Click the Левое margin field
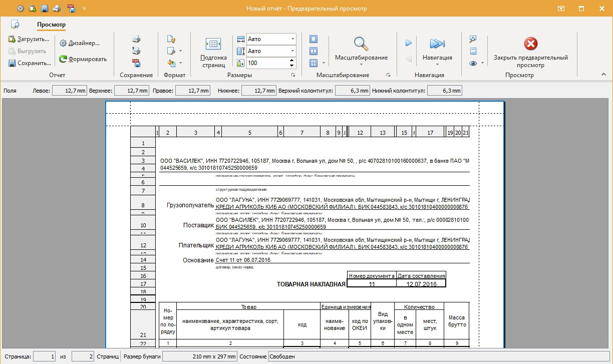This screenshot has height=364, width=613. (70, 91)
